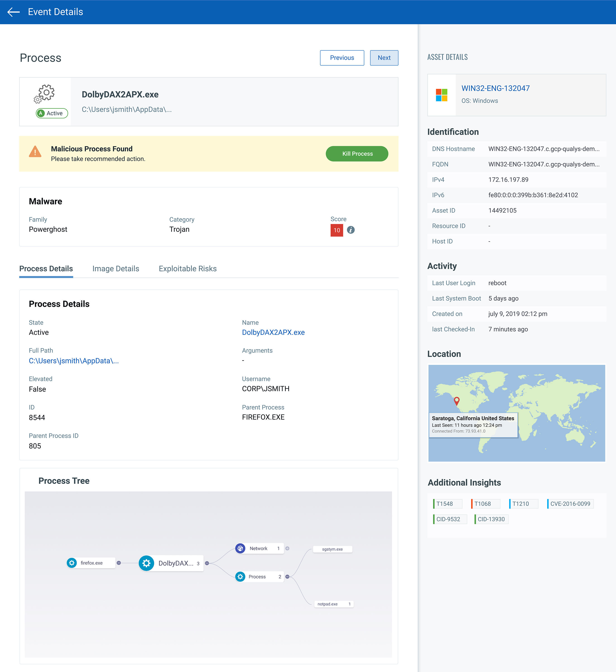
Task: Collapse the firefox.exe node connector
Action: [x=119, y=563]
